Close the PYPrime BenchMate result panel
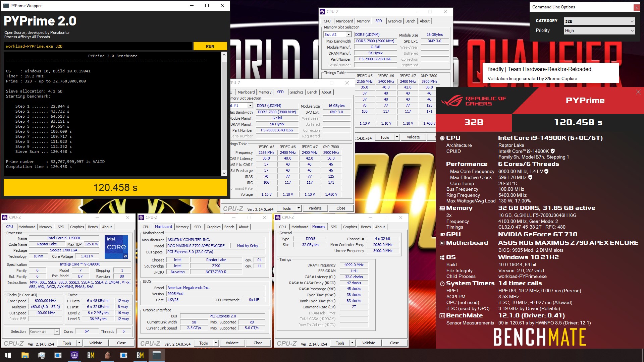The image size is (644, 362). [638, 92]
